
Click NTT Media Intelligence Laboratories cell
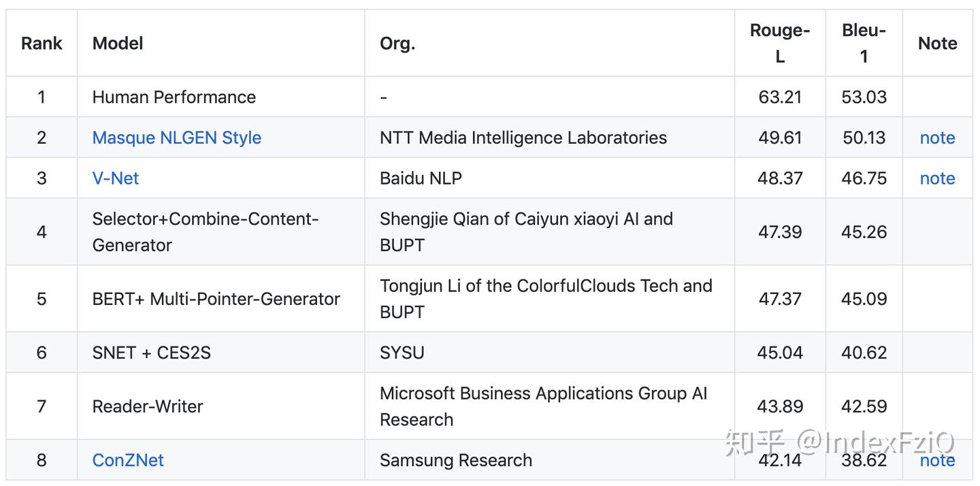(550, 137)
